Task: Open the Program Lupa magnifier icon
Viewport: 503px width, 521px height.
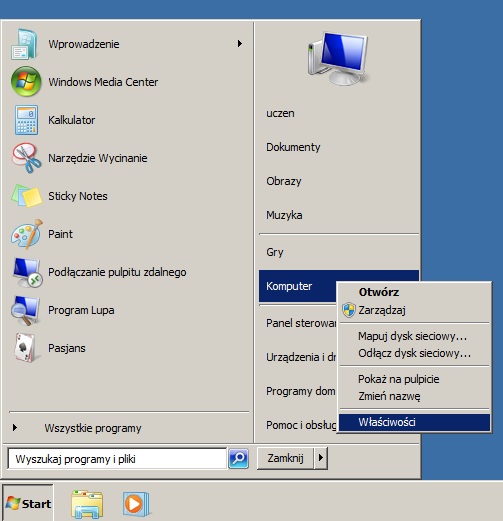Action: [25, 310]
